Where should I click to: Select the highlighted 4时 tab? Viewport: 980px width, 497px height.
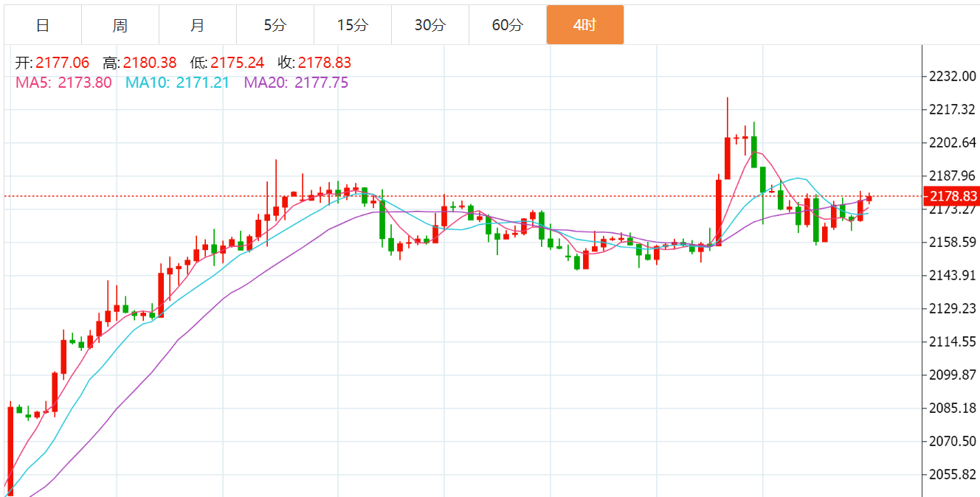click(585, 25)
